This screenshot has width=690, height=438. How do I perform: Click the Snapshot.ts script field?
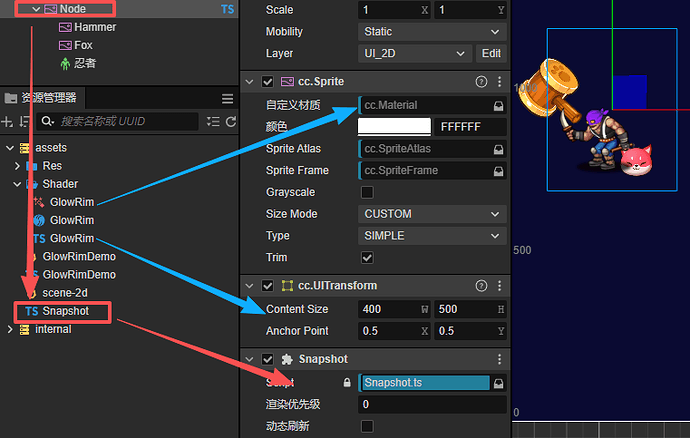tap(425, 383)
